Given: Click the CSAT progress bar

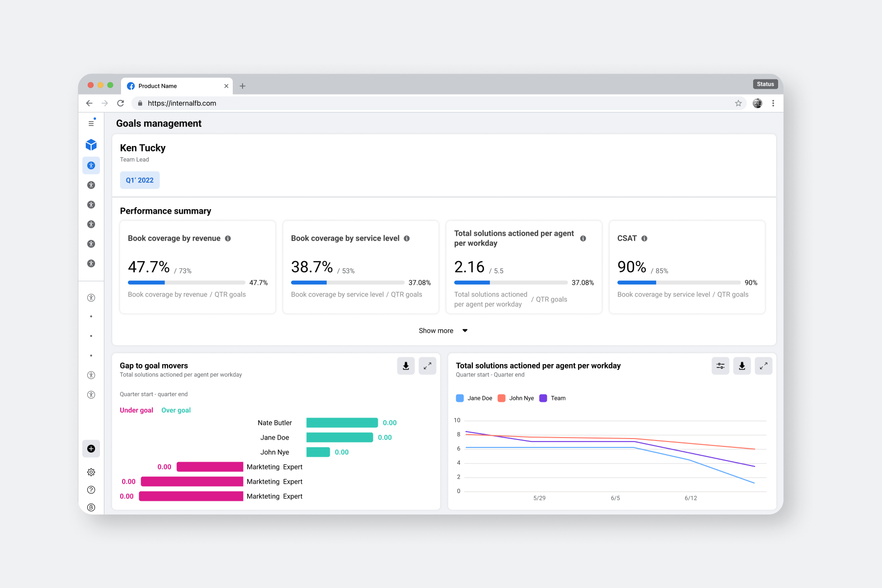Looking at the screenshot, I should coord(679,283).
